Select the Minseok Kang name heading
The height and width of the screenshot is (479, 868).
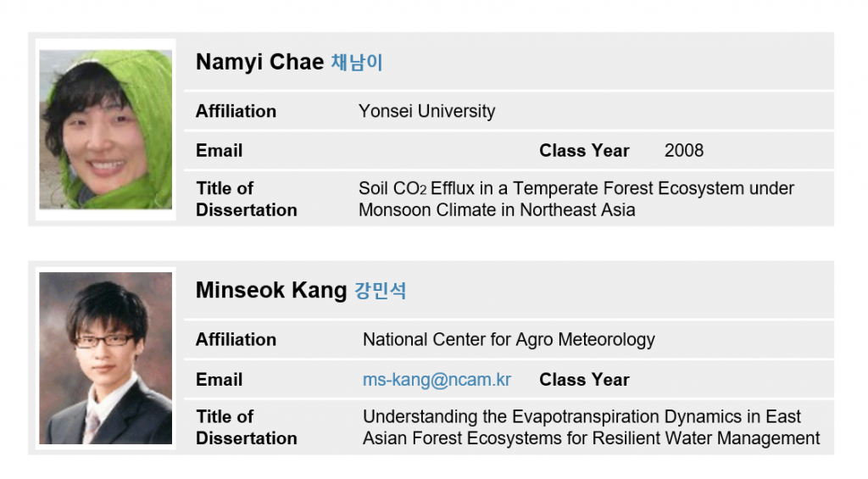click(x=271, y=291)
